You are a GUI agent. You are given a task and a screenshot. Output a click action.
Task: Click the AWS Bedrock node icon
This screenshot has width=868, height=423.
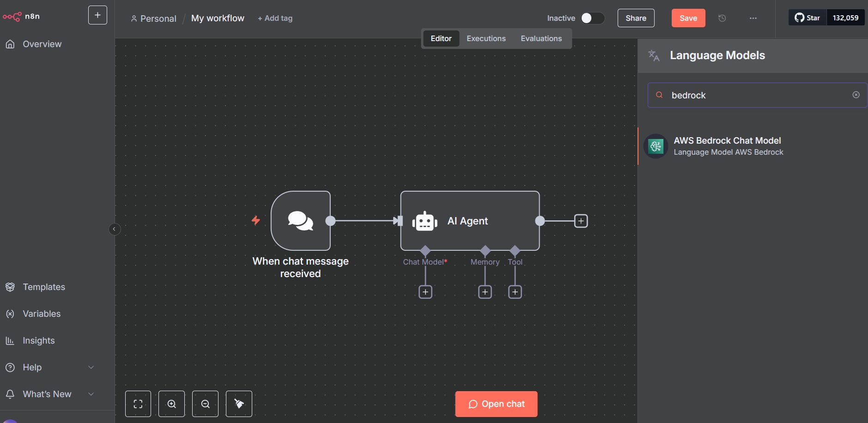point(656,146)
